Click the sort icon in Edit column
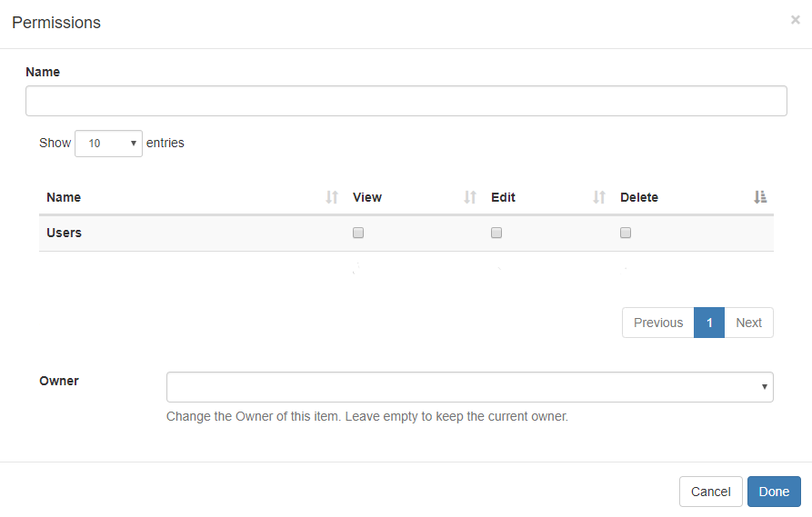Screen dimensions: 812x517 point(599,197)
